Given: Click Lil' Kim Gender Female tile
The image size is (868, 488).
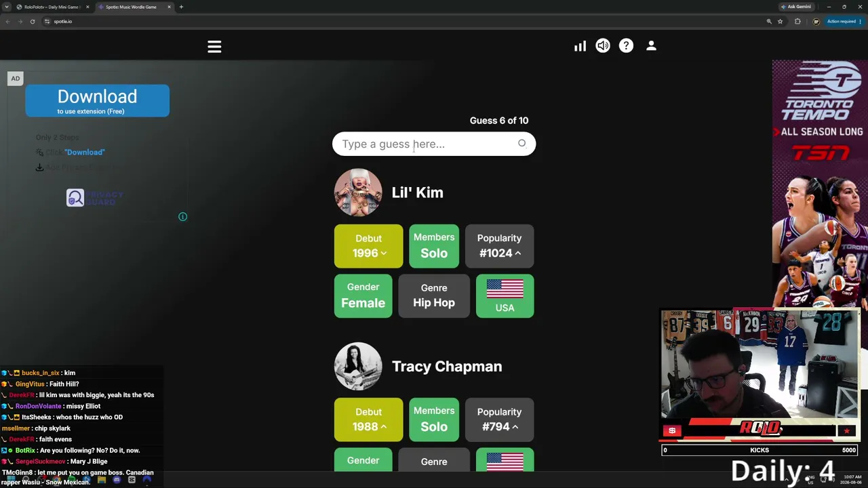Looking at the screenshot, I should [x=363, y=296].
